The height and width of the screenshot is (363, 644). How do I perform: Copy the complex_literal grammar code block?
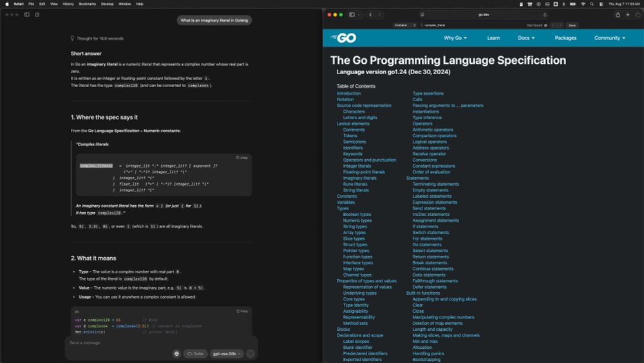pyautogui.click(x=242, y=158)
